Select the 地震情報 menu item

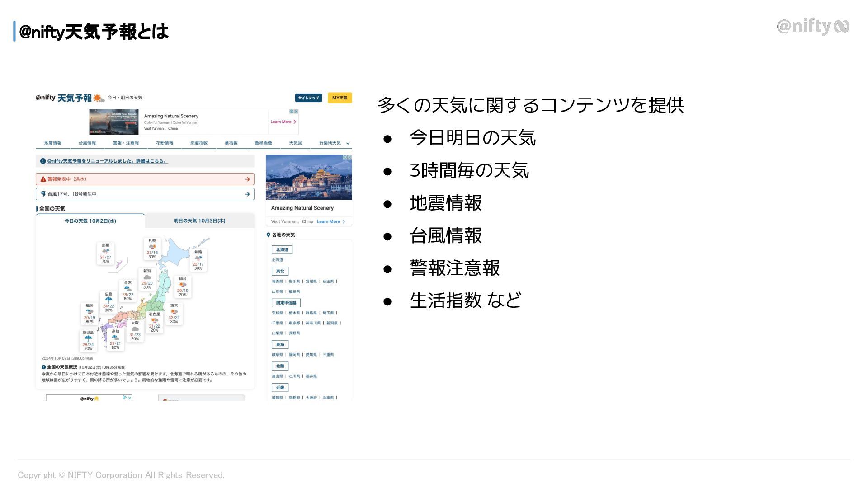click(x=53, y=143)
